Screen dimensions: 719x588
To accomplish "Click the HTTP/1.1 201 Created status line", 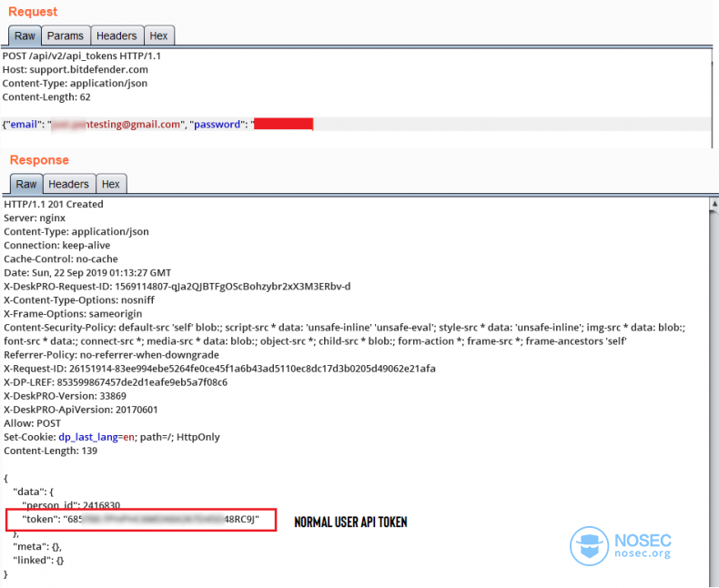I will (54, 204).
